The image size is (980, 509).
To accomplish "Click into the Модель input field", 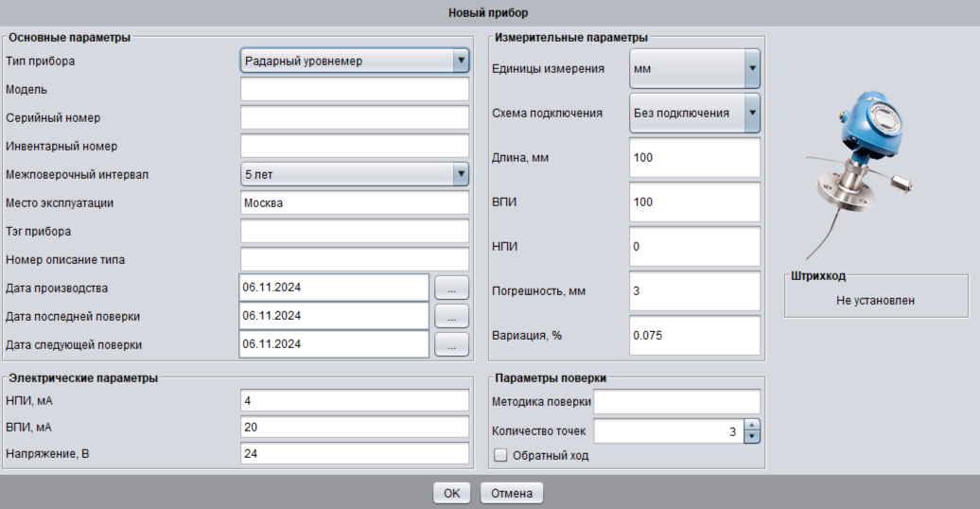I will (355, 90).
